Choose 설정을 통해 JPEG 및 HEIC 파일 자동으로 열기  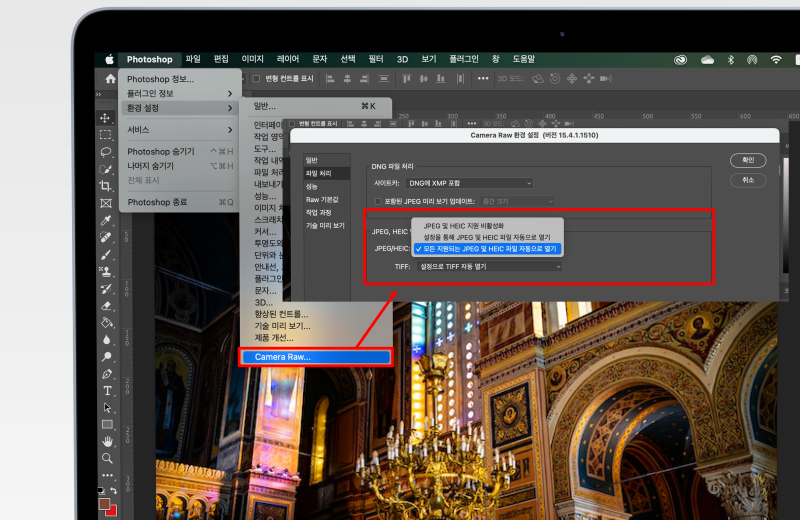487,237
